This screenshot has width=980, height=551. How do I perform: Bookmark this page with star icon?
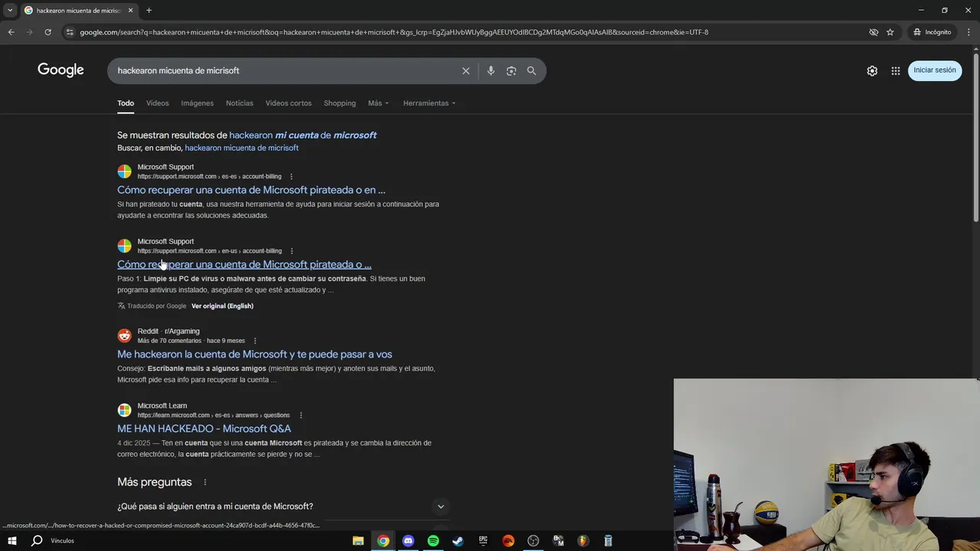point(890,32)
